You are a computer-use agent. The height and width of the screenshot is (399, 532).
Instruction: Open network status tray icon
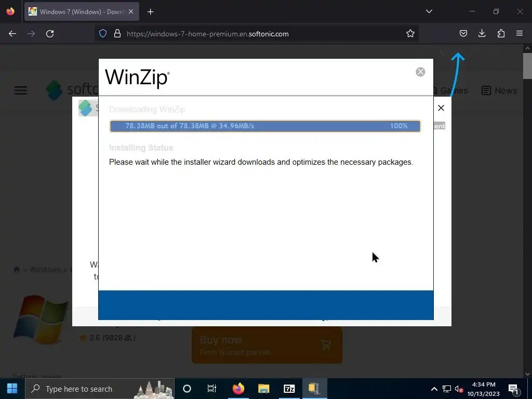(446, 389)
